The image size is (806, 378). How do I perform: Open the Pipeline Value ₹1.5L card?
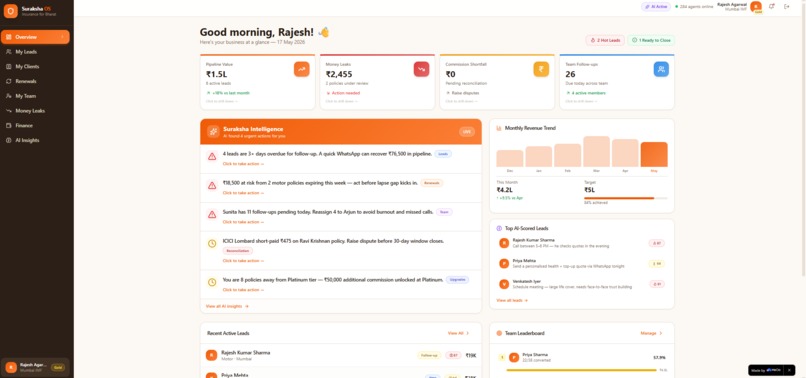[258, 82]
